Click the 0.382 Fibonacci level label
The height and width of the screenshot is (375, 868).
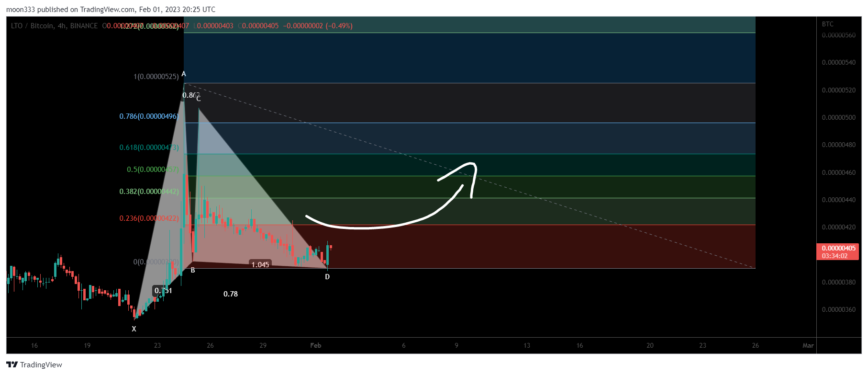point(149,192)
